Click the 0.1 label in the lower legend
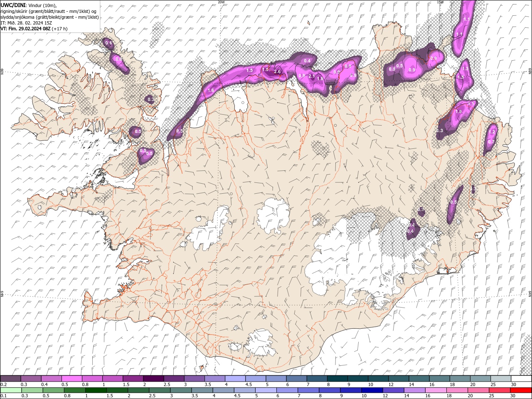Screen dimensions: 532x399 click(3, 396)
